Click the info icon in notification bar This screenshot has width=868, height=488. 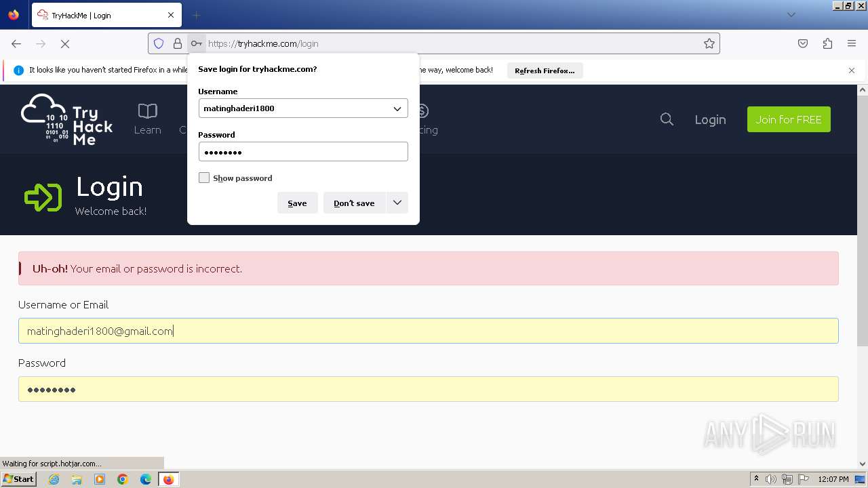point(18,70)
